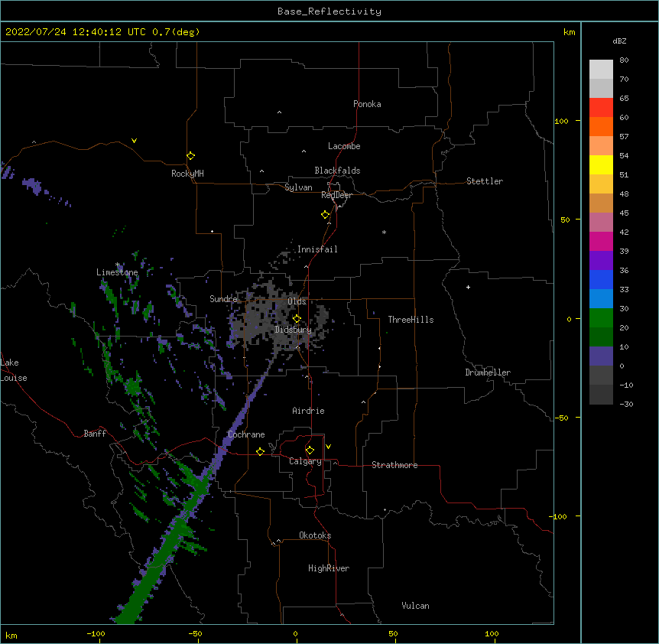Screen dimensions: 659x644
Task: Click the yellow diamond marker above Calgary label
Action: click(310, 450)
